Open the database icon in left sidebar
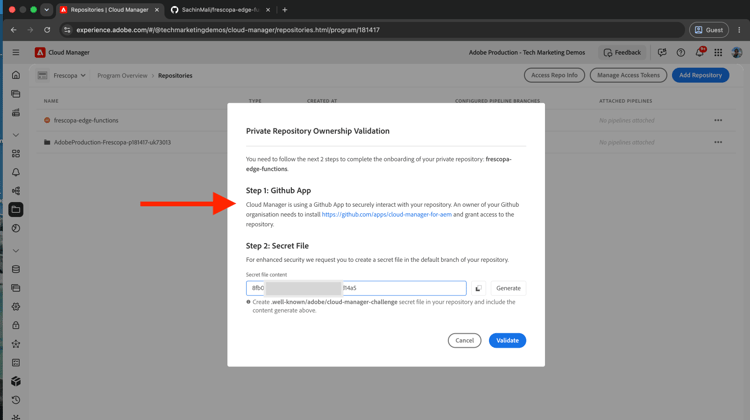750x420 pixels. pyautogui.click(x=16, y=269)
